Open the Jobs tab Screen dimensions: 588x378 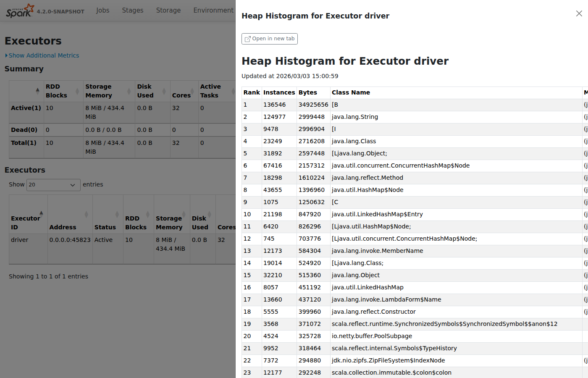(102, 10)
